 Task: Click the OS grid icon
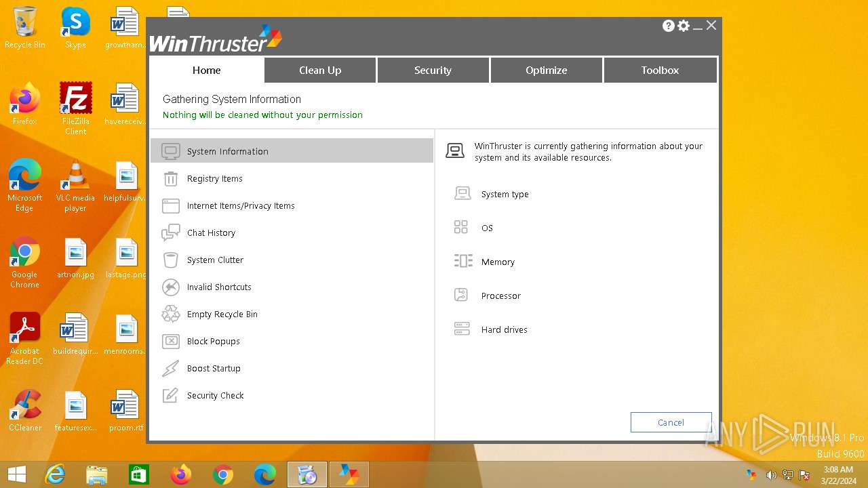click(461, 228)
